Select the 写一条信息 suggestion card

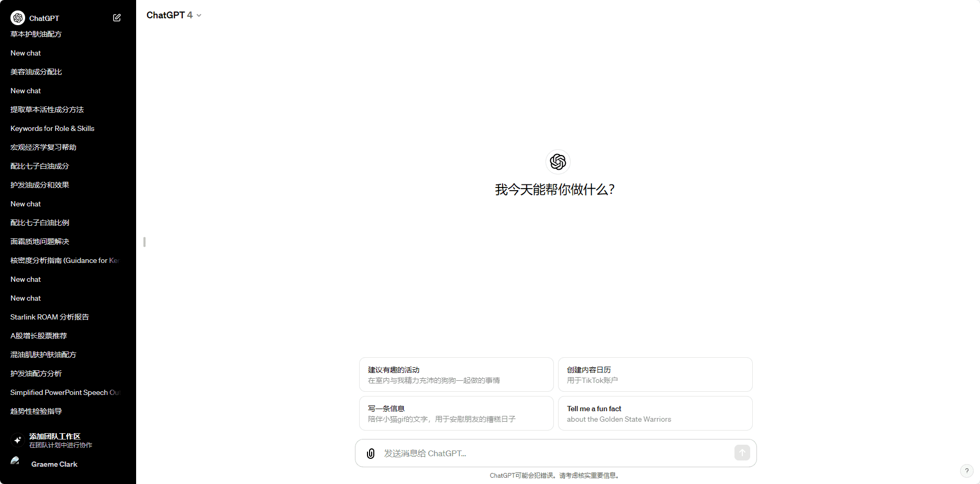456,413
